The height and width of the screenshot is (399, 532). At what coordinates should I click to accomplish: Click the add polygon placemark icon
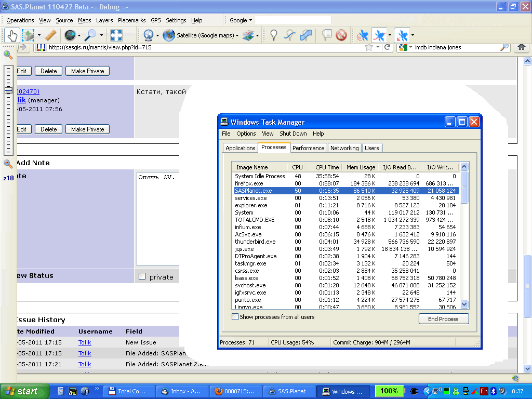tap(307, 35)
